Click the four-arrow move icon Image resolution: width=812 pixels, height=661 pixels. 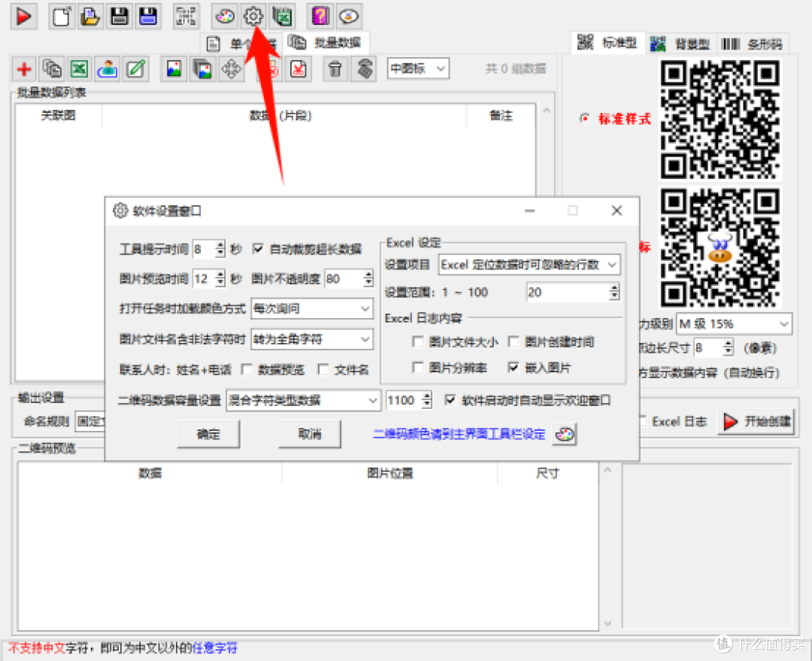click(231, 69)
